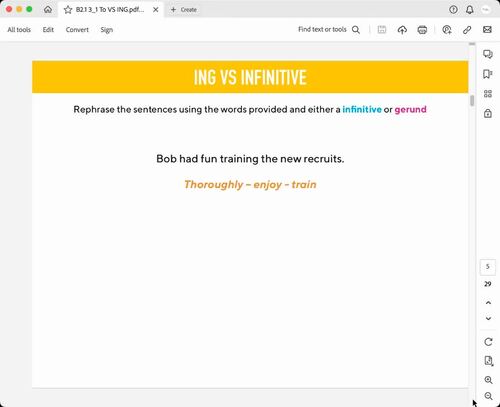Click the Sign menu item
Screen dimensions: 500x407
tap(107, 30)
